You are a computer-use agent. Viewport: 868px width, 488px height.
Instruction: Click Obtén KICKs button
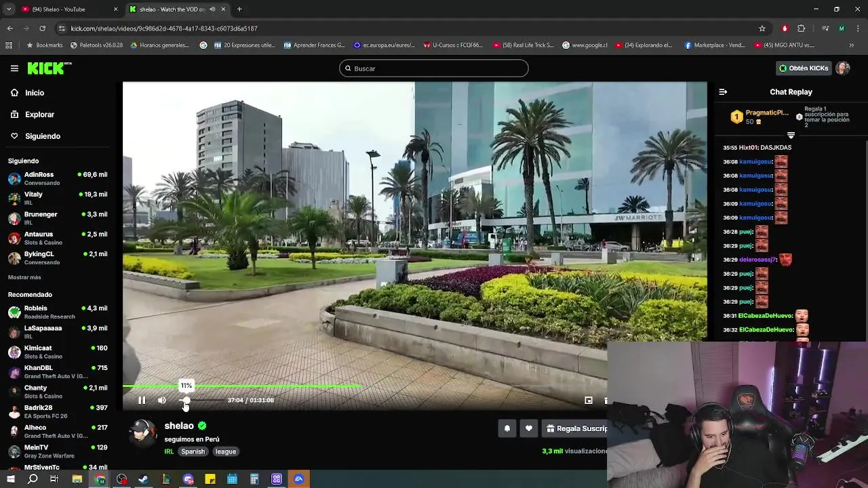click(804, 68)
